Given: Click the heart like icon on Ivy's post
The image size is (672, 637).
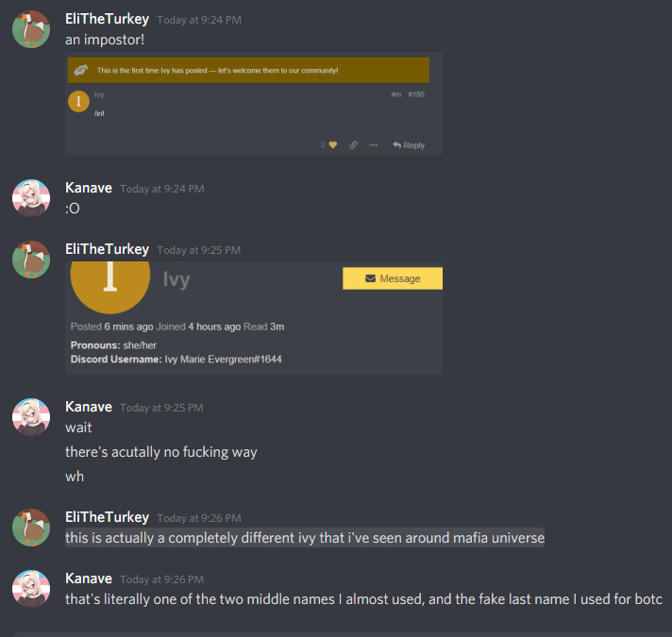Looking at the screenshot, I should [x=332, y=145].
